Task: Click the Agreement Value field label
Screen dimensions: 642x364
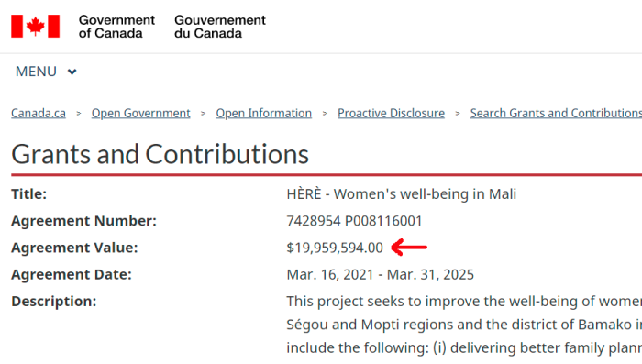Action: pos(74,248)
